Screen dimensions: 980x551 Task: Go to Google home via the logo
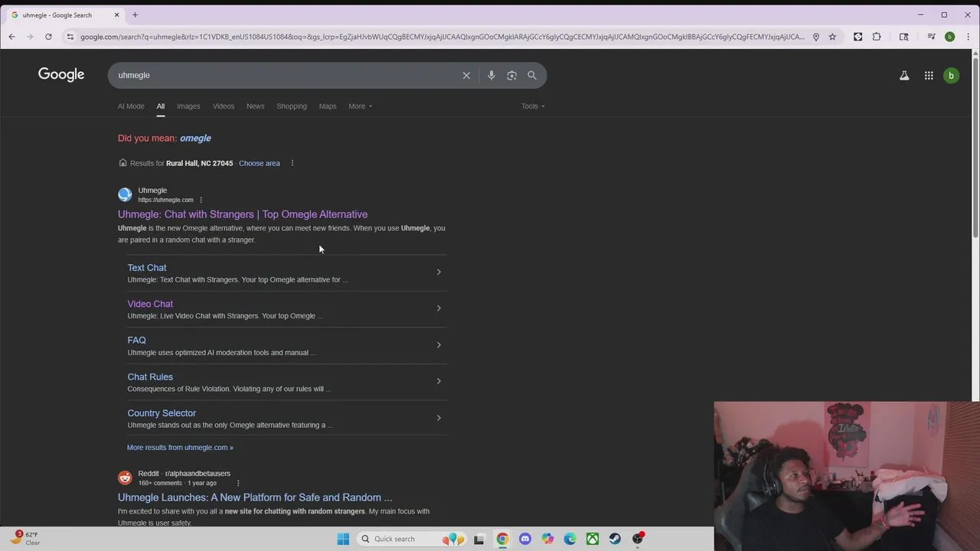click(61, 75)
